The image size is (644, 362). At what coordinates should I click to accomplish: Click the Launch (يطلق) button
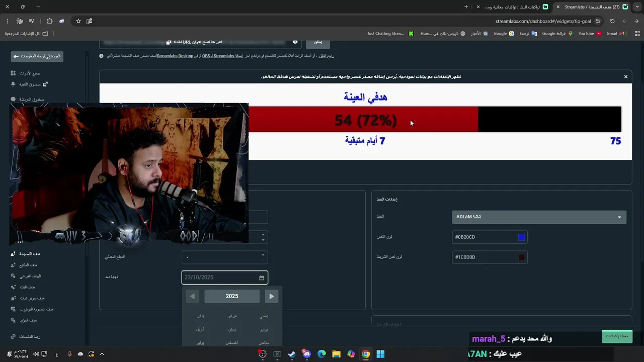pos(318,43)
